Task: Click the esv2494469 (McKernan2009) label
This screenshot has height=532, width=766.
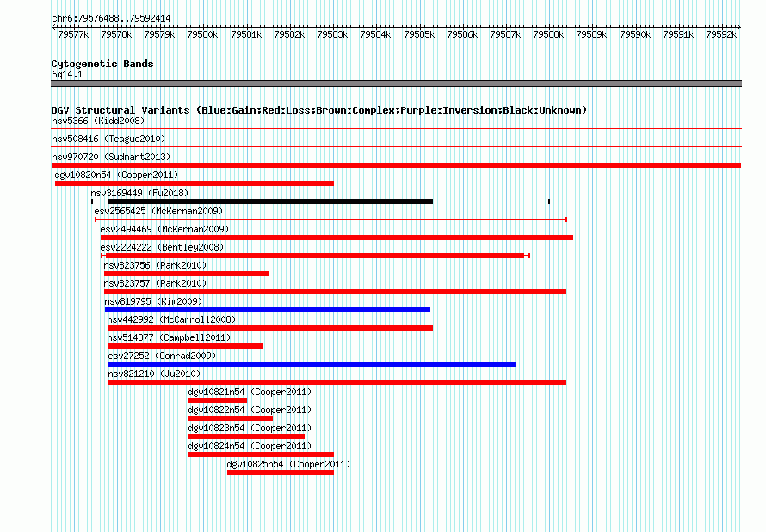Action: [x=164, y=229]
